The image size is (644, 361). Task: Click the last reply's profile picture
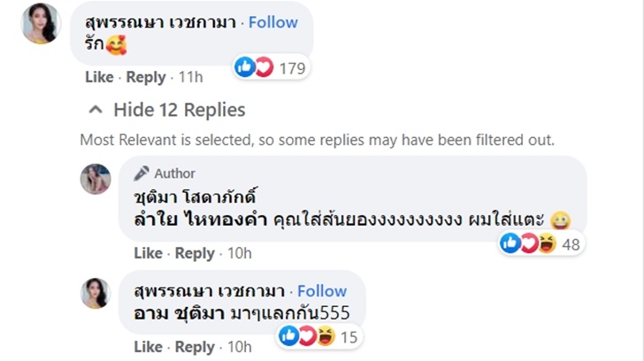(x=96, y=292)
